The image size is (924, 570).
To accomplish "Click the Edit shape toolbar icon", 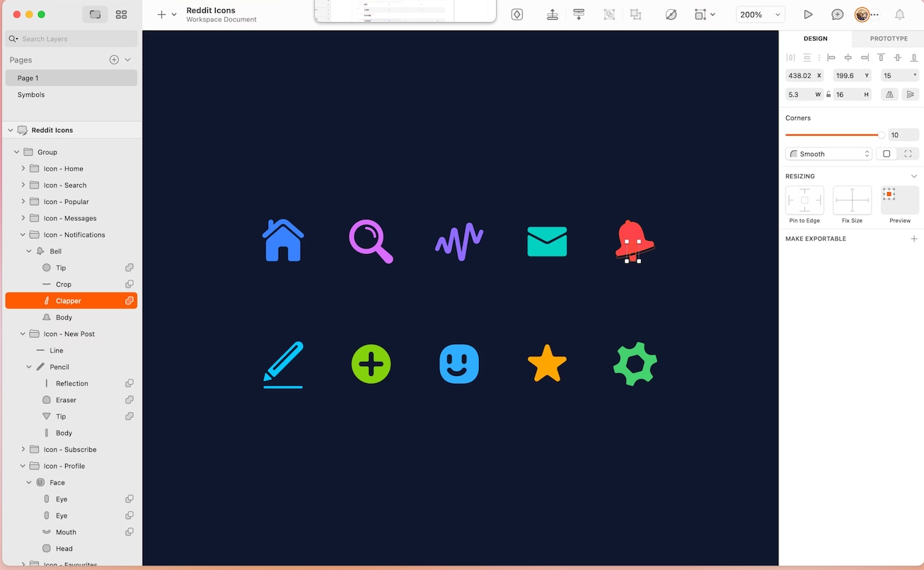I will (671, 14).
